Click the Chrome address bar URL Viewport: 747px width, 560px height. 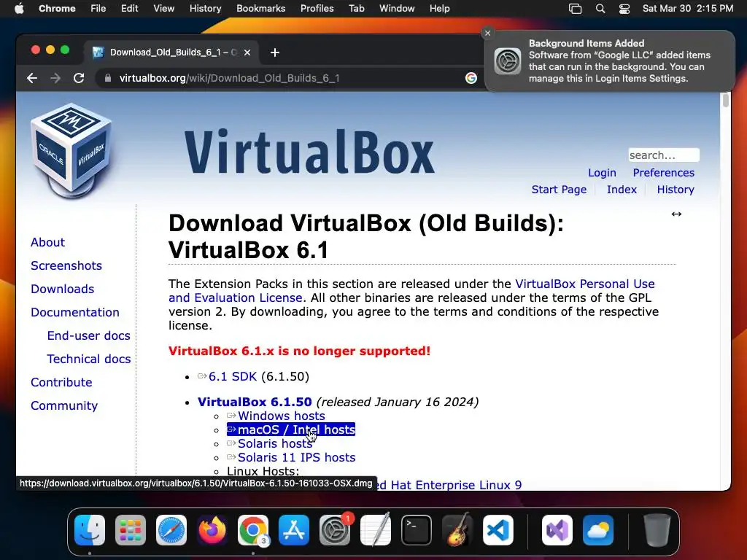pyautogui.click(x=229, y=78)
